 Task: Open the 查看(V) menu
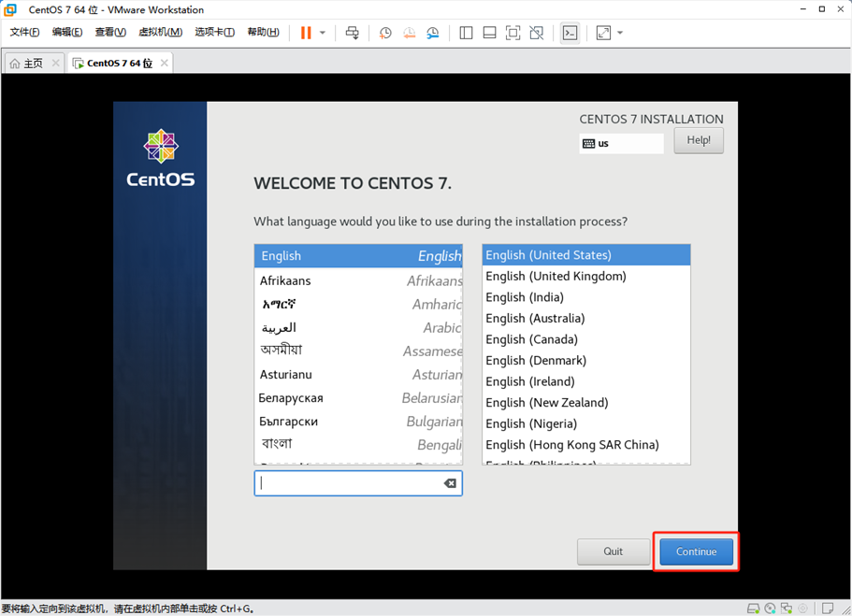click(x=110, y=32)
